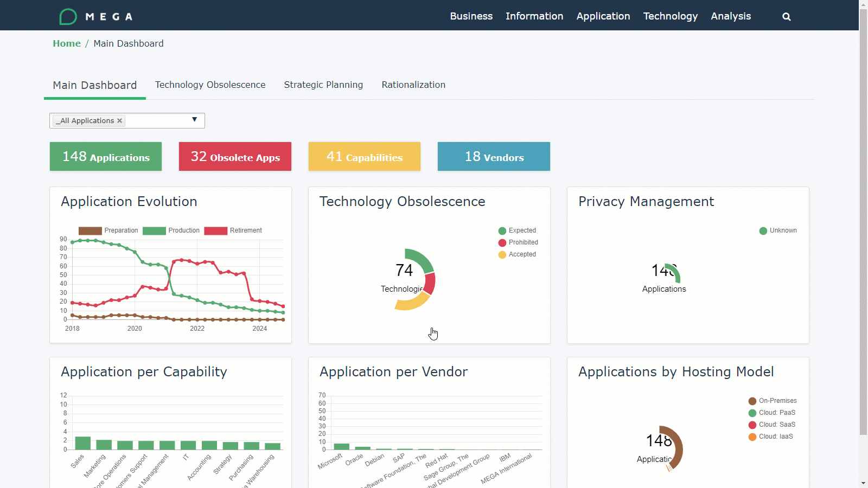Click the scrollbar down arrow
Viewport: 868px width, 488px height.
(864, 483)
